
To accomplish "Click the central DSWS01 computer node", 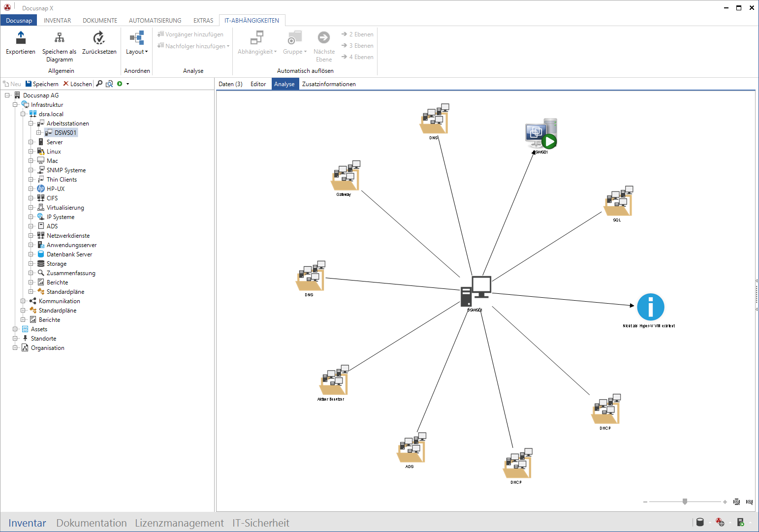I will [475, 291].
